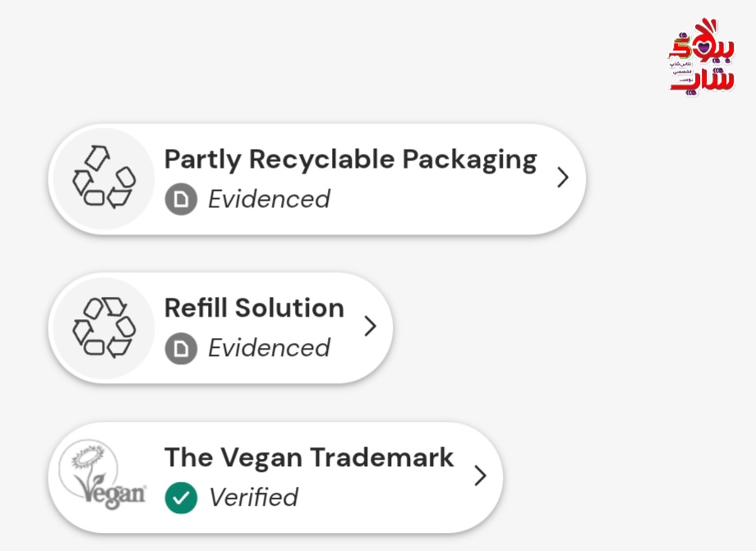Screen dimensions: 756x551
Task: Click the document icon under Partly Recyclable Packaging
Action: [x=181, y=200]
